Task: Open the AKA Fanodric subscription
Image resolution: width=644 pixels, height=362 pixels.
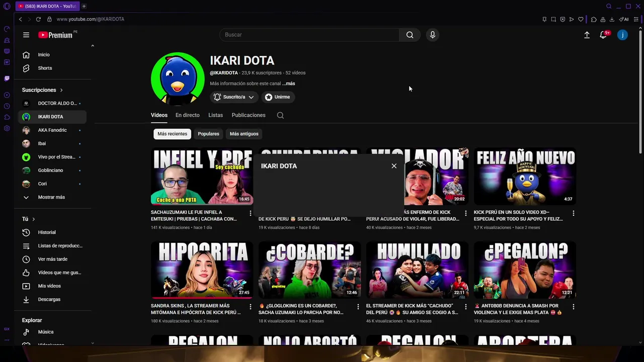Action: point(52,130)
